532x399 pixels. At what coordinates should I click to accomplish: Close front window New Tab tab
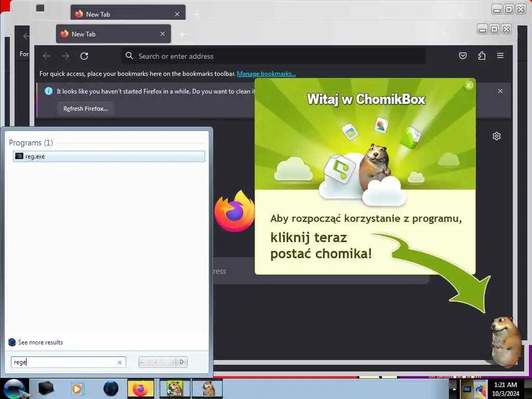click(x=163, y=34)
